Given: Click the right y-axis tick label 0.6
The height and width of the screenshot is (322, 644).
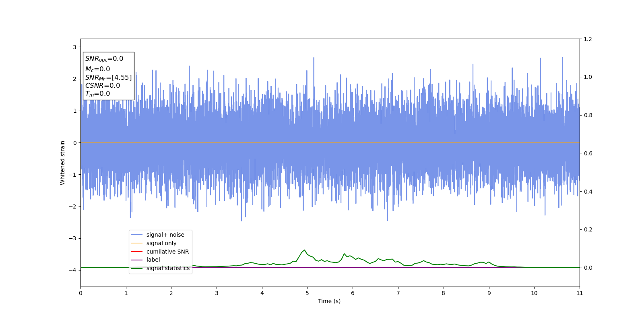Looking at the screenshot, I should tap(588, 153).
